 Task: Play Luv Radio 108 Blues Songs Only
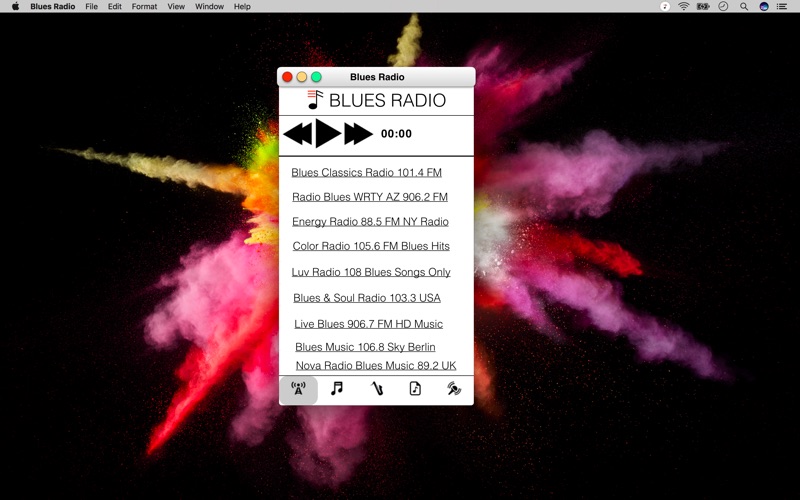(371, 272)
